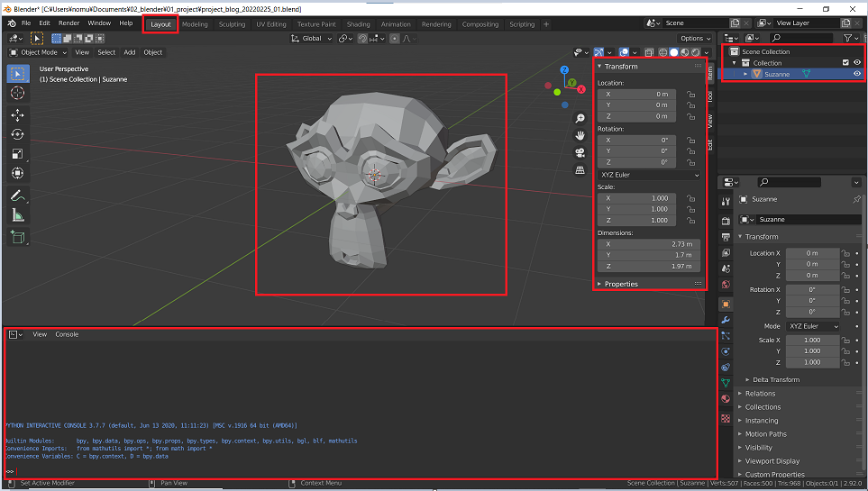Switch to Shading workspace tab
Image resolution: width=868 pixels, height=491 pixels.
pyautogui.click(x=358, y=24)
